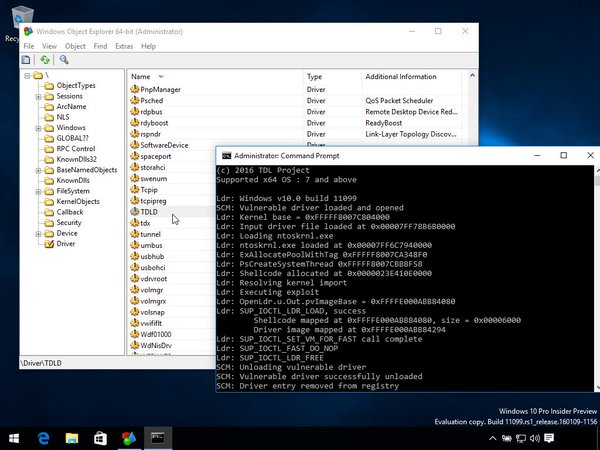Screen dimensions: 600x450
Task: Open the Help menu
Action: pyautogui.click(x=148, y=46)
